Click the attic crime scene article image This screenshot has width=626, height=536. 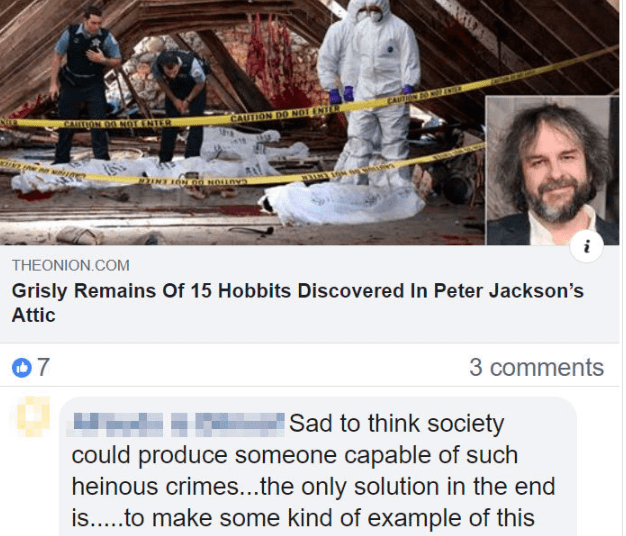tap(242, 122)
